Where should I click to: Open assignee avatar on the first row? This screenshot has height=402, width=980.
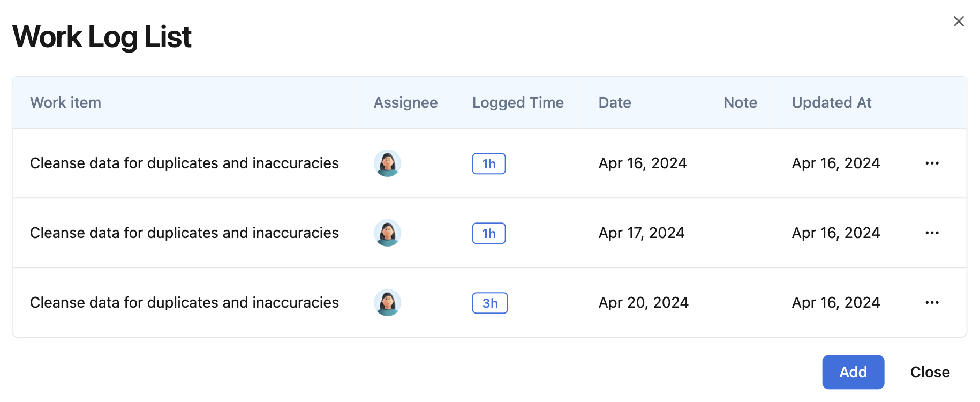[x=387, y=163]
